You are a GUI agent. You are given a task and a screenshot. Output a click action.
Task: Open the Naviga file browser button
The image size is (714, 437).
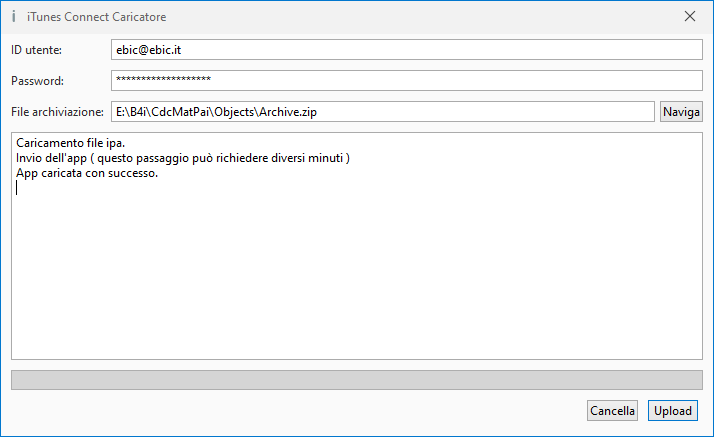[x=681, y=112]
